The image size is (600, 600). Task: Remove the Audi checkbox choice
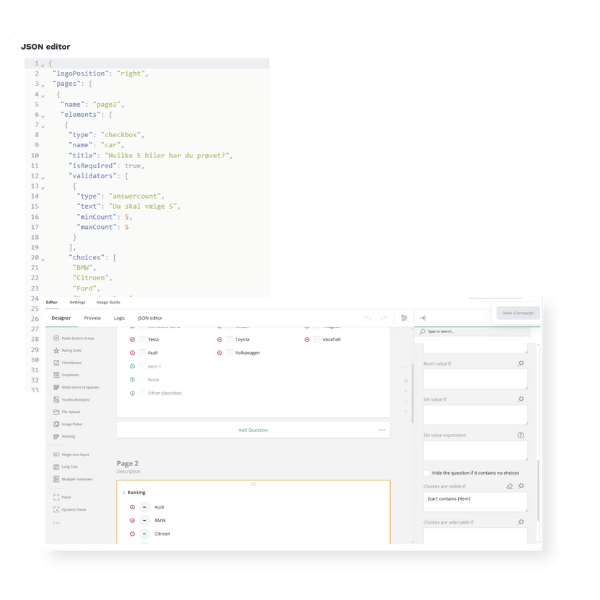click(132, 353)
